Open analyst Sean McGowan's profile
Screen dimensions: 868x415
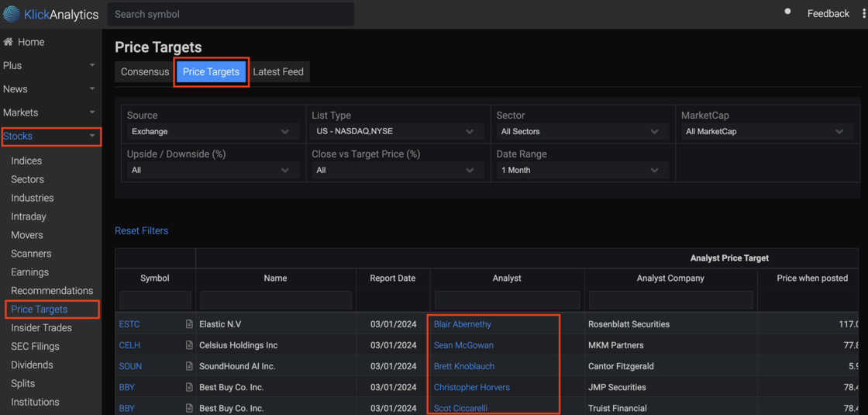pos(463,345)
